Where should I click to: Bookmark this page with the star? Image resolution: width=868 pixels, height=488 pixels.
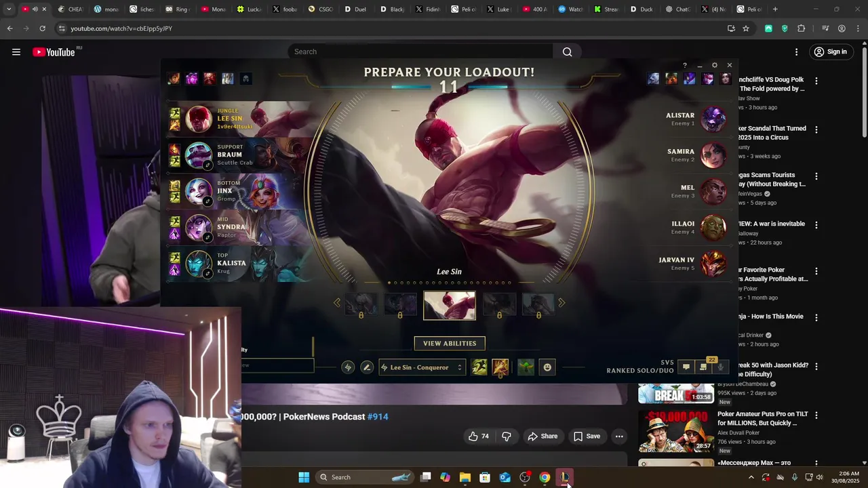coord(746,28)
